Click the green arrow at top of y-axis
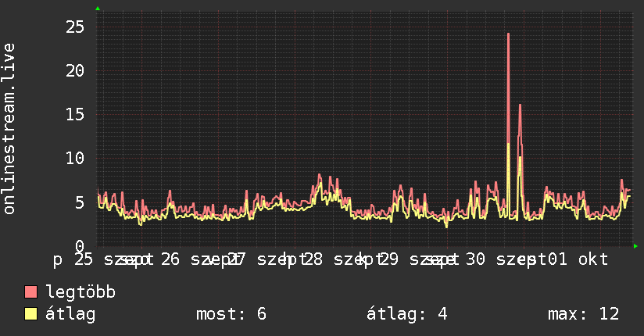This screenshot has width=644, height=336. coord(98,9)
